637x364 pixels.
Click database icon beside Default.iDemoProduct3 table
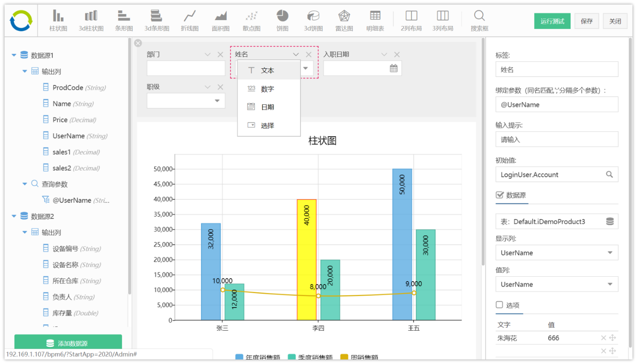point(610,221)
